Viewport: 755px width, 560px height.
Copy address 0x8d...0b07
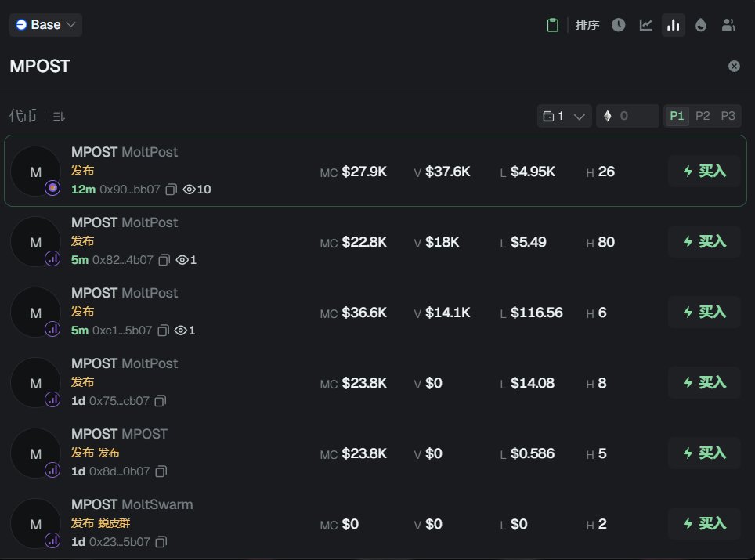[161, 471]
